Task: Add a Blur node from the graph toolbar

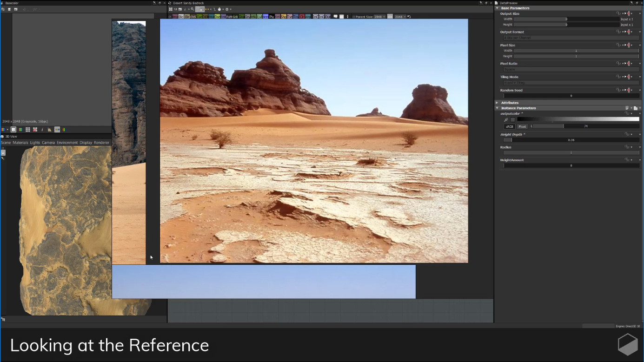Action: pos(187,17)
